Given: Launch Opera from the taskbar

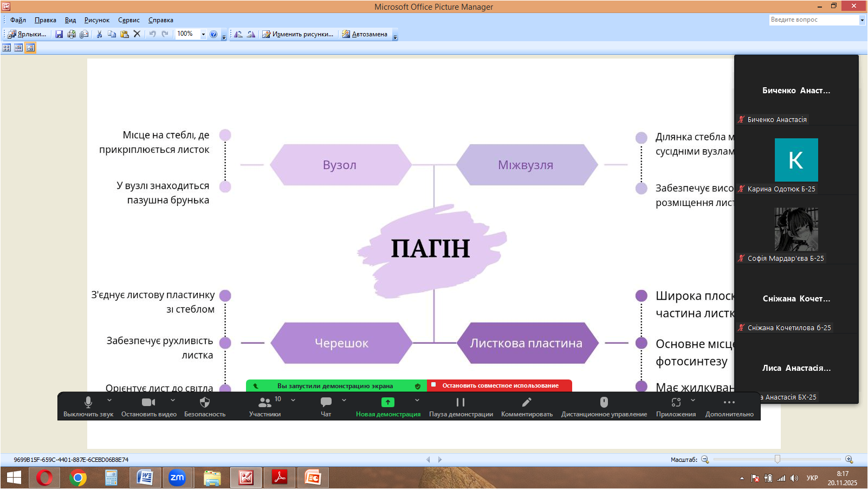Looking at the screenshot, I should (x=44, y=478).
